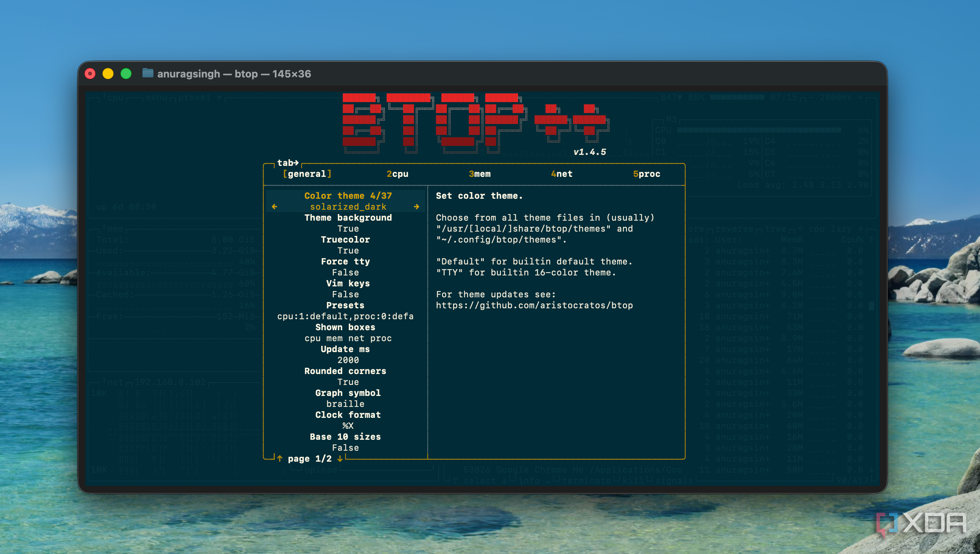Click the dimmed tree button in proc box
980x554 pixels.
(775, 229)
